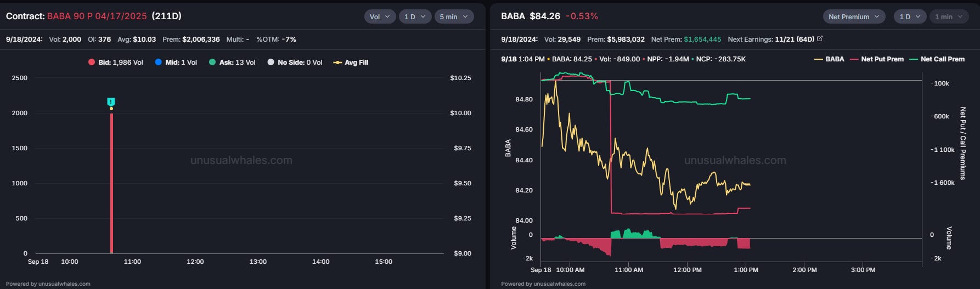980x289 pixels.
Task: Click the Next Earnings date 11/21 (64D)
Action: point(795,39)
